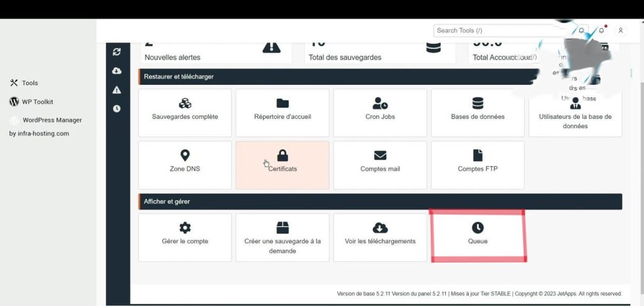Click the refresh icon in dark sidebar

116,52
